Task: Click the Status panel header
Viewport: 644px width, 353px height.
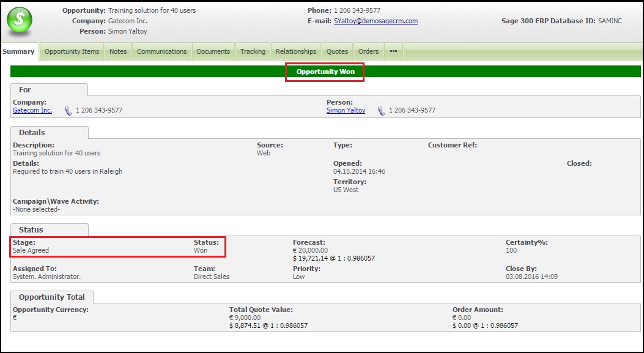Action: (50, 229)
